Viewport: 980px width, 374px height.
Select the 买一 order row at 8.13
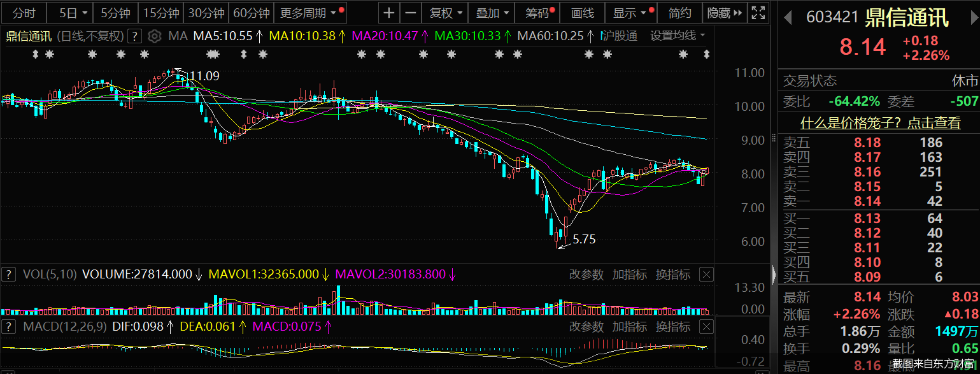pyautogui.click(x=879, y=219)
